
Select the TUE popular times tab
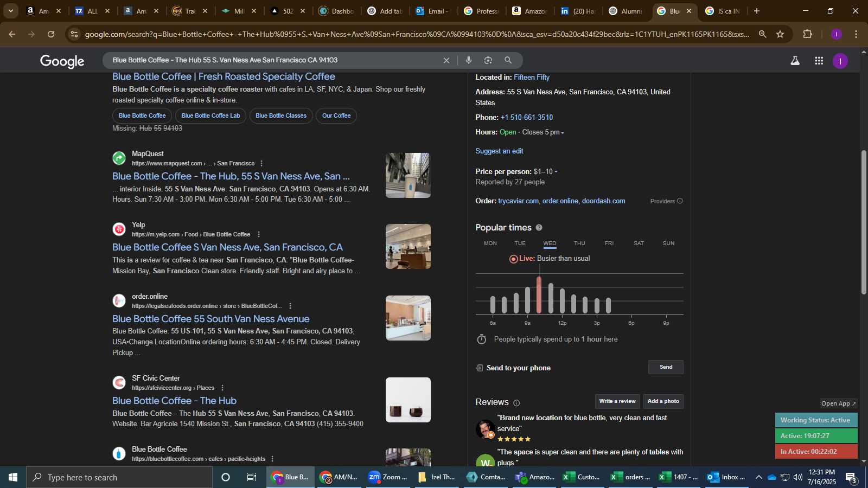[x=520, y=243]
